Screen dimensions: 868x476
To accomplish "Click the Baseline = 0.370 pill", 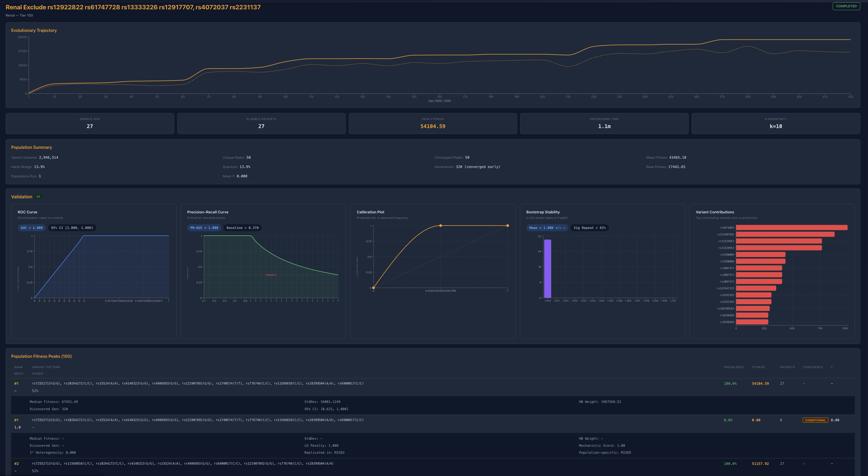I will [x=242, y=228].
